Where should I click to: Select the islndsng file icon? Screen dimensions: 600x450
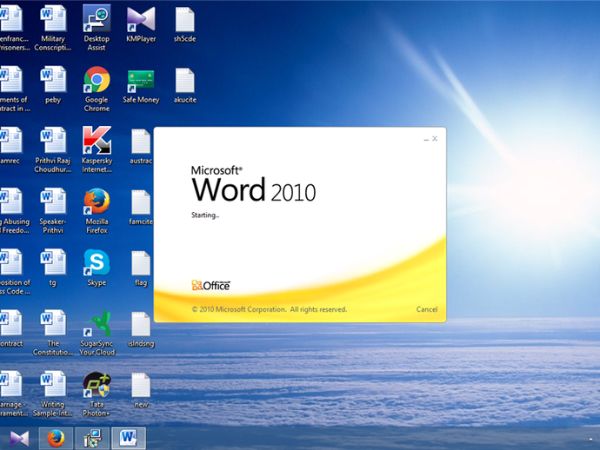point(141,330)
